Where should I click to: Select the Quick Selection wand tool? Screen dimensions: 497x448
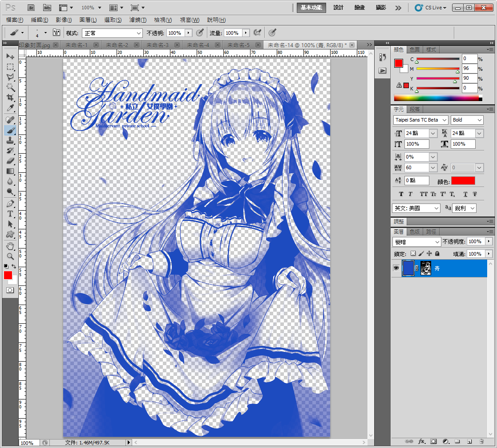tap(10, 87)
